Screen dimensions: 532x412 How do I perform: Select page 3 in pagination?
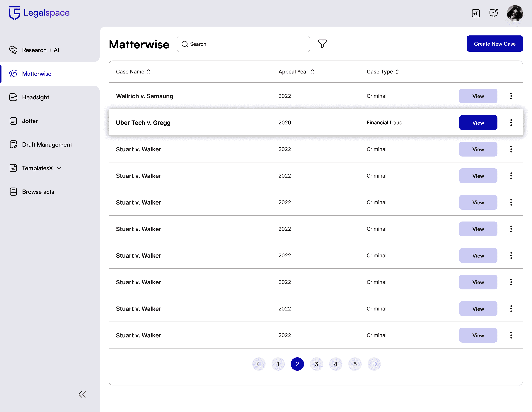click(x=316, y=364)
